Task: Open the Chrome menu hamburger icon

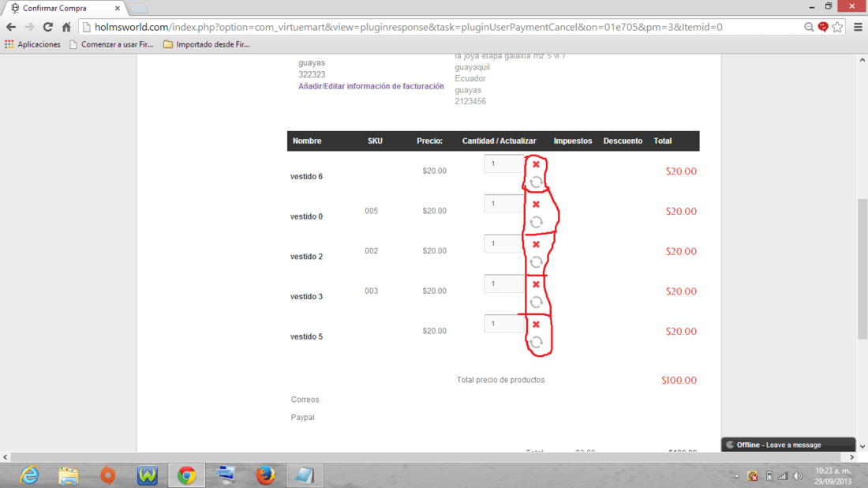Action: (x=858, y=27)
